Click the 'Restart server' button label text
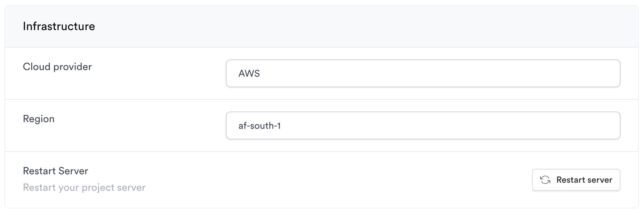644x215 pixels. click(x=584, y=180)
